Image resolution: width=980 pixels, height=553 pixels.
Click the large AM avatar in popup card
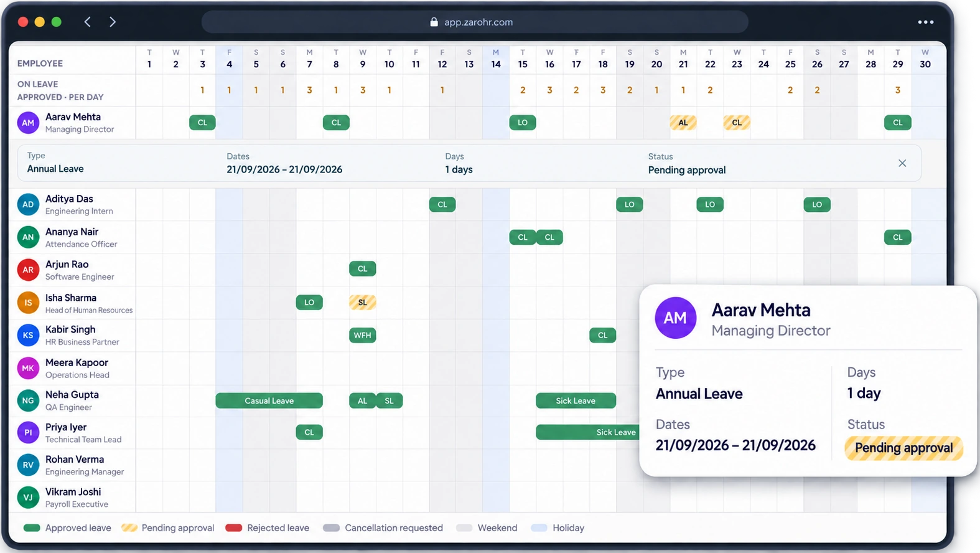point(676,318)
